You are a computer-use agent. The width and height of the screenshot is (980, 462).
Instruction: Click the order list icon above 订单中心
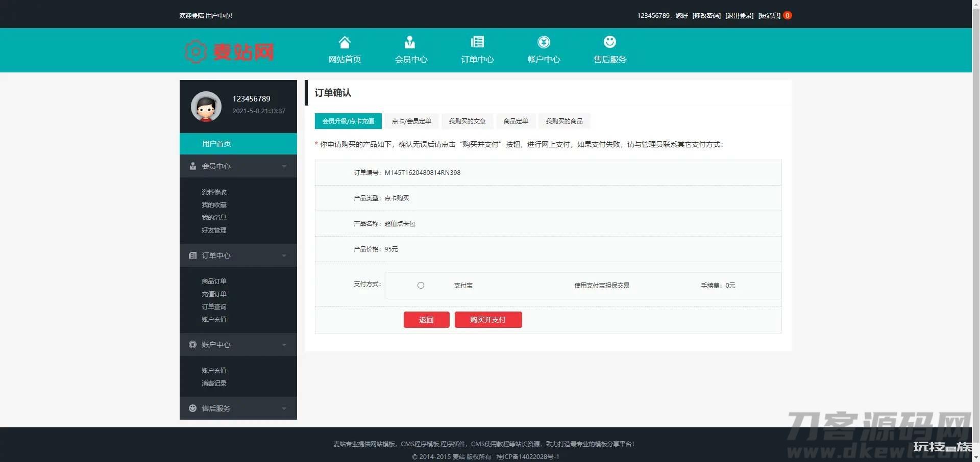[x=477, y=42]
